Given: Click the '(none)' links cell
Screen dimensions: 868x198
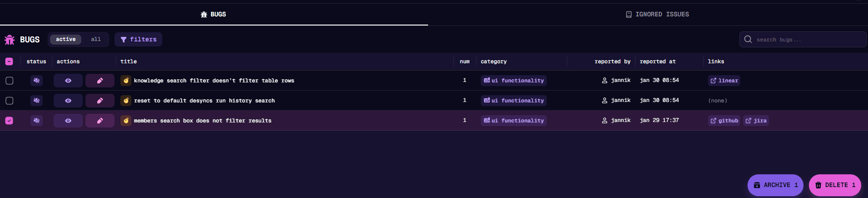Looking at the screenshot, I should coord(718,101).
